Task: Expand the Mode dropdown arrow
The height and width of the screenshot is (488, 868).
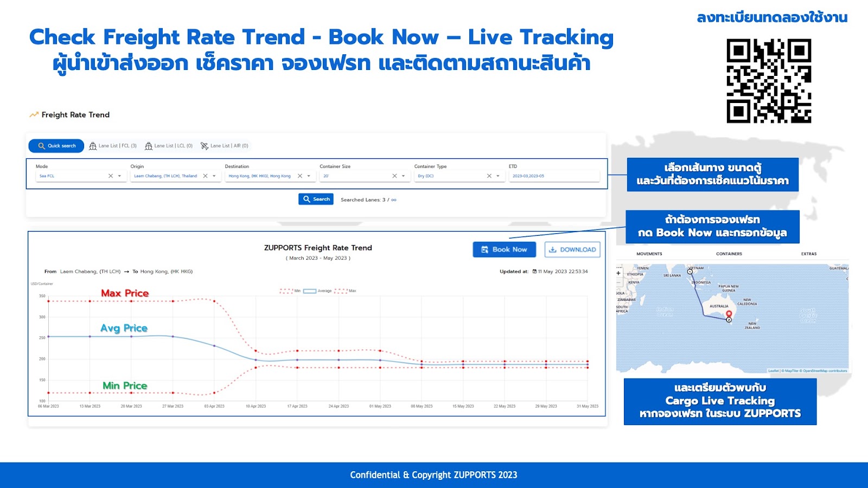Action: (119, 176)
